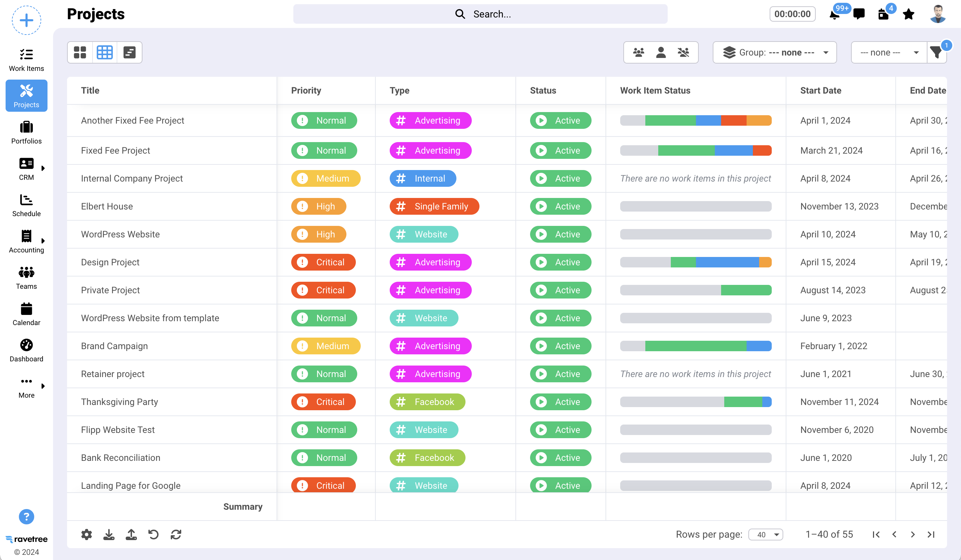
Task: Open the Group dropdown
Action: coord(774,52)
